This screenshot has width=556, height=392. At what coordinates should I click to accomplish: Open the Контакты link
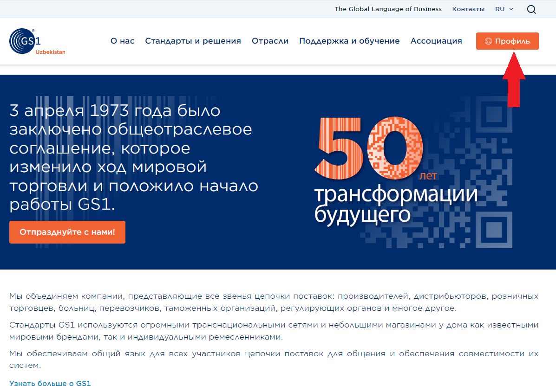(x=468, y=9)
